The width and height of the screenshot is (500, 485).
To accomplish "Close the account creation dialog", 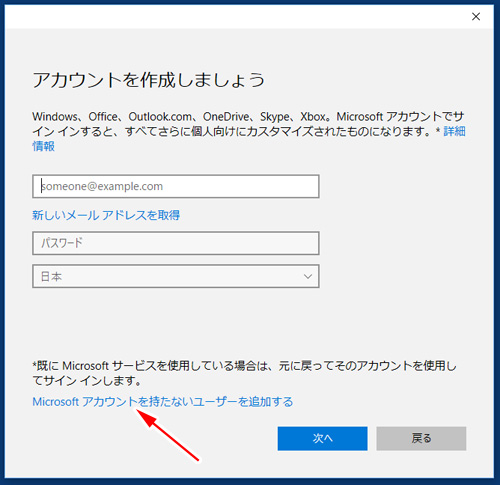I will 476,17.
